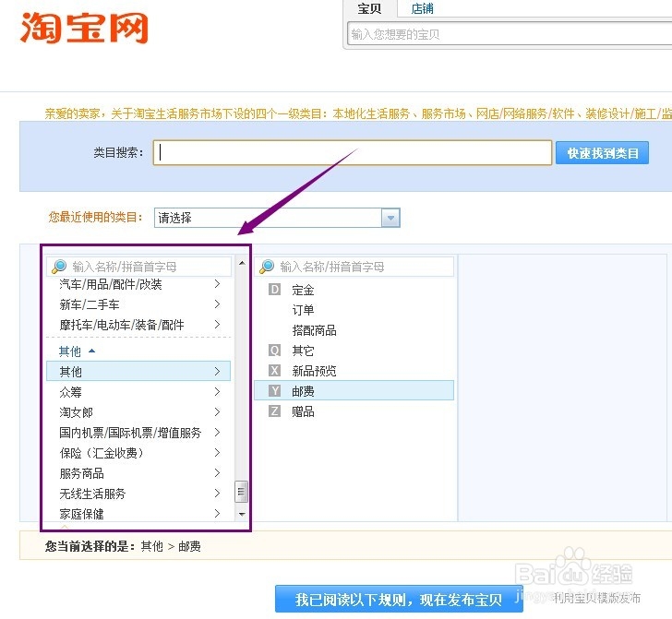The height and width of the screenshot is (619, 672).
Task: Focus the top 输入您想要的宝贝 search box
Action: coord(510,34)
